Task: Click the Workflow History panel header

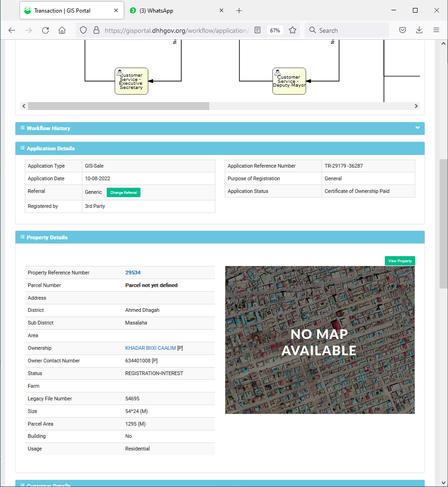Action: (x=220, y=128)
